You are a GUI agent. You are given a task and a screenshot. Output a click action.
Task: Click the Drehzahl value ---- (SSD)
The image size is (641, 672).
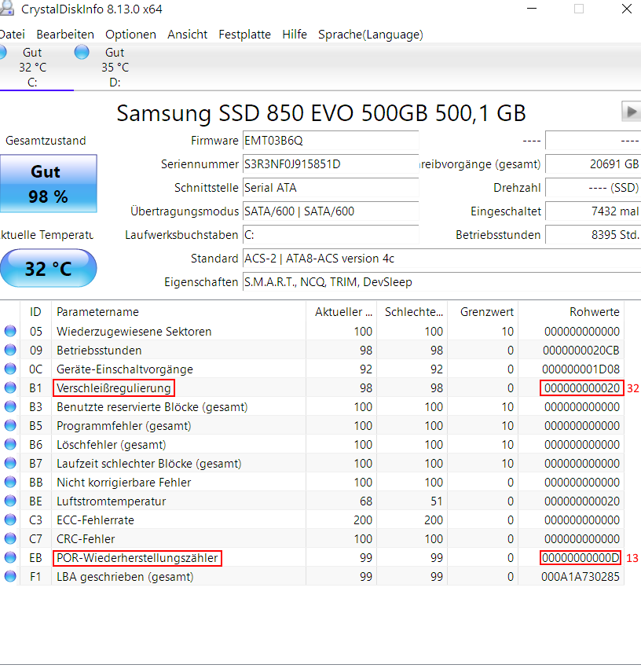tap(593, 188)
